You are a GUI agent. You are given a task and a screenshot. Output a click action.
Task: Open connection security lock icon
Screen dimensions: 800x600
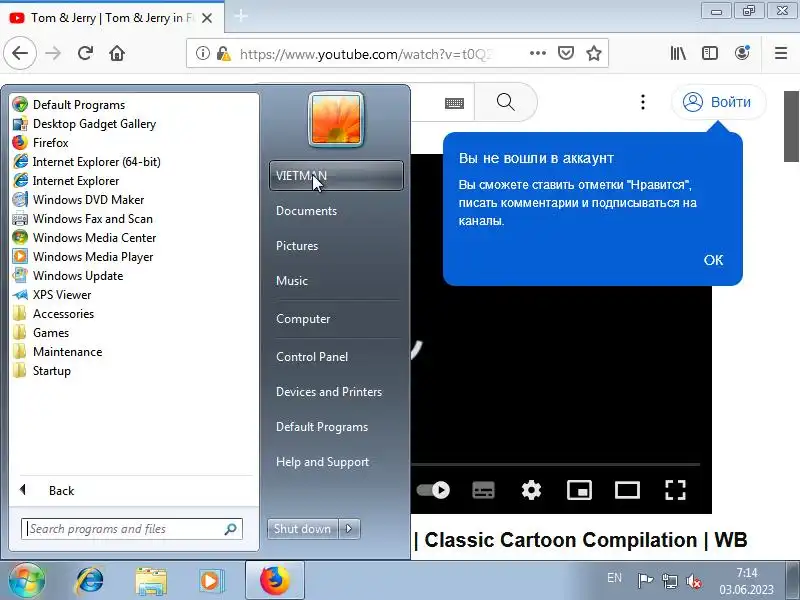[x=223, y=53]
